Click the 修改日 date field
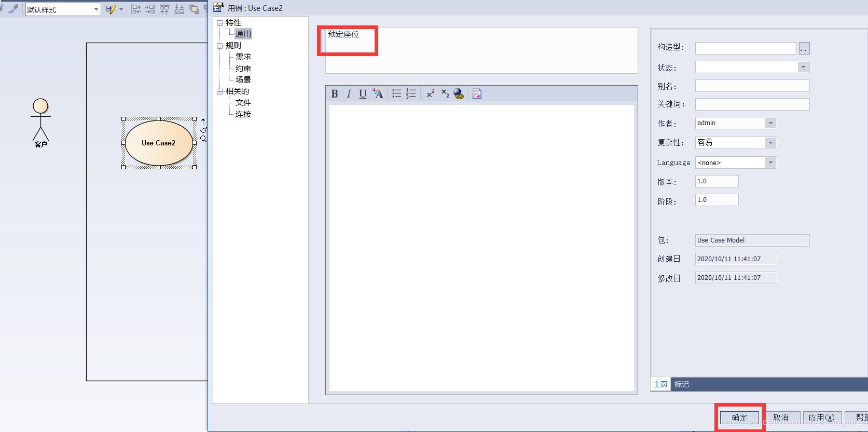 tap(736, 278)
